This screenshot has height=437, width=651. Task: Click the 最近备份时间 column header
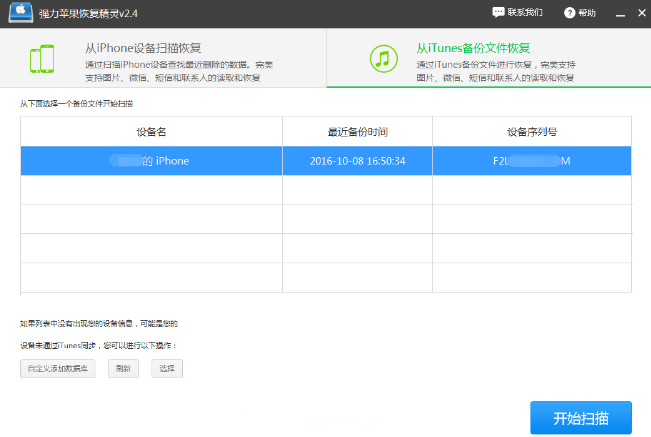coord(357,132)
